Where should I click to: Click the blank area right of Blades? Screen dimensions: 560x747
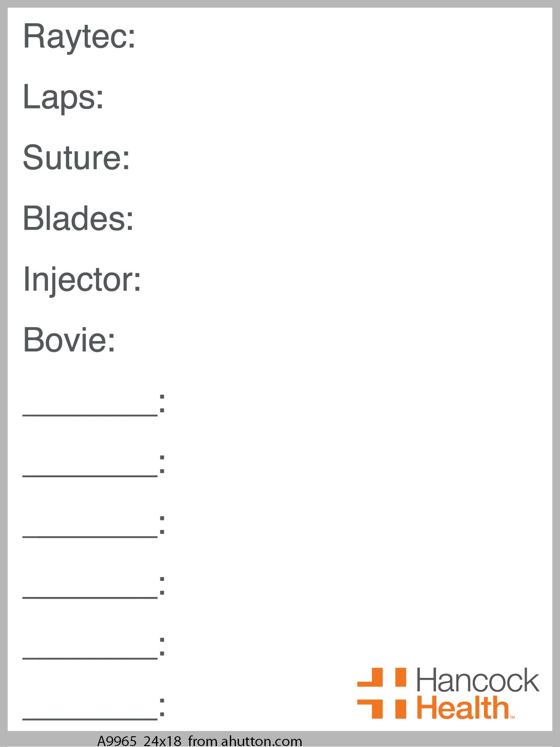tap(341, 218)
